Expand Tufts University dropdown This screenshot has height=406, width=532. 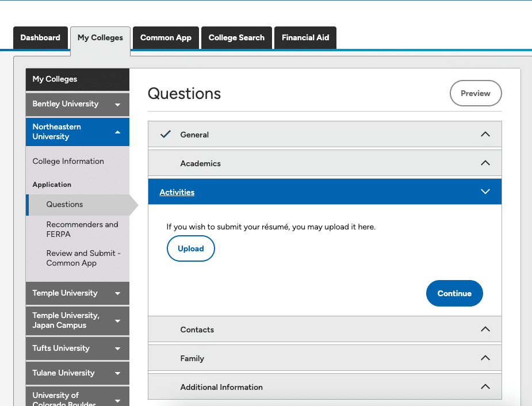click(x=78, y=348)
